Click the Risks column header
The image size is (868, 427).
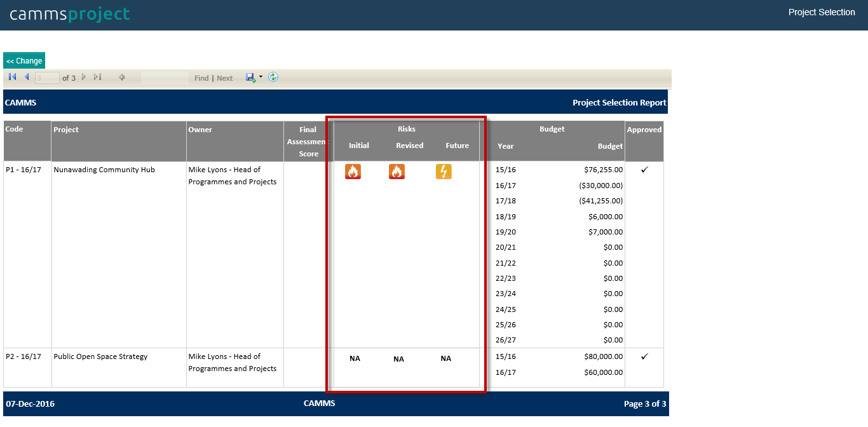(407, 129)
